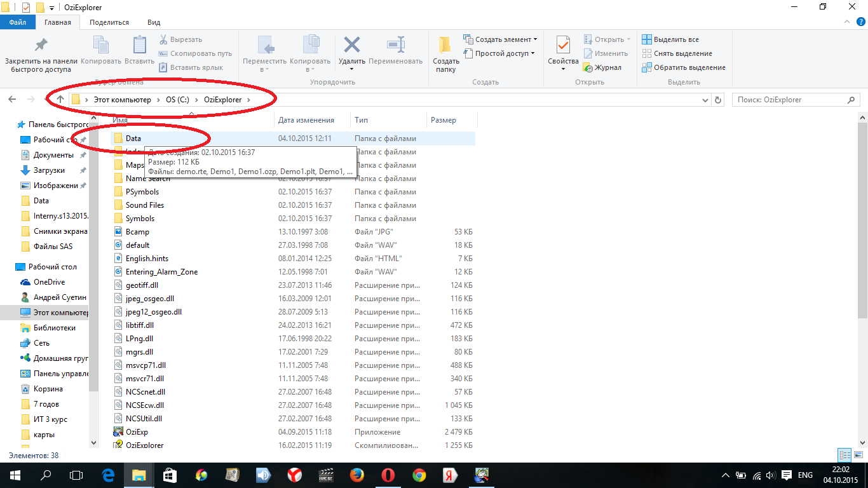This screenshot has height=488, width=868.
Task: Click the Поиск: OziExplorer search box
Action: [x=796, y=100]
